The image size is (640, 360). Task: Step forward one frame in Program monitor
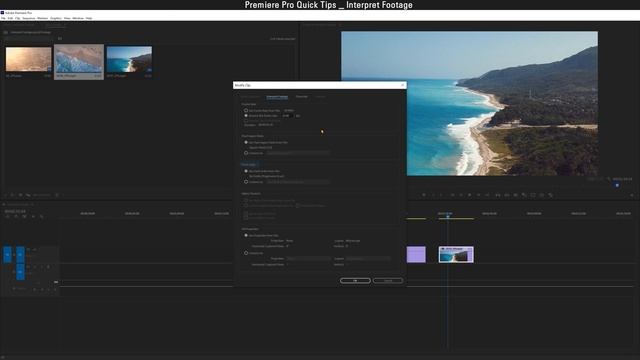pos(478,195)
